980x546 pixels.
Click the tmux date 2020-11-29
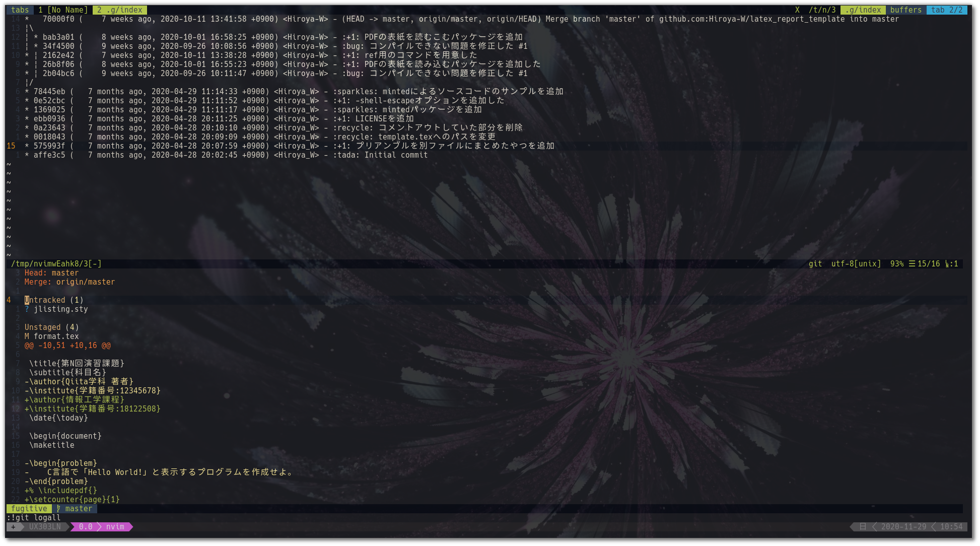click(x=903, y=527)
